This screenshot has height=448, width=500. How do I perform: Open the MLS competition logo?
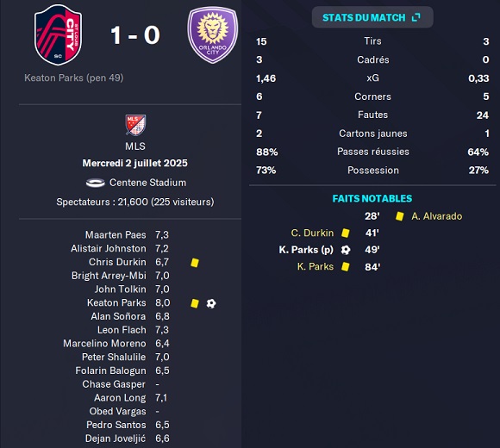(135, 125)
